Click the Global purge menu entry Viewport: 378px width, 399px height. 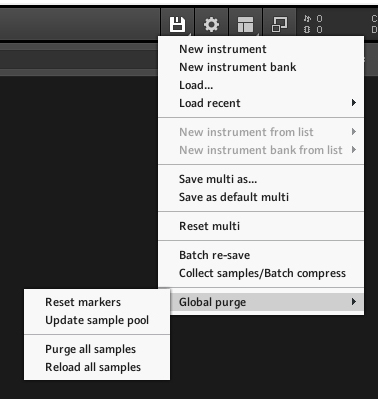tap(267, 302)
